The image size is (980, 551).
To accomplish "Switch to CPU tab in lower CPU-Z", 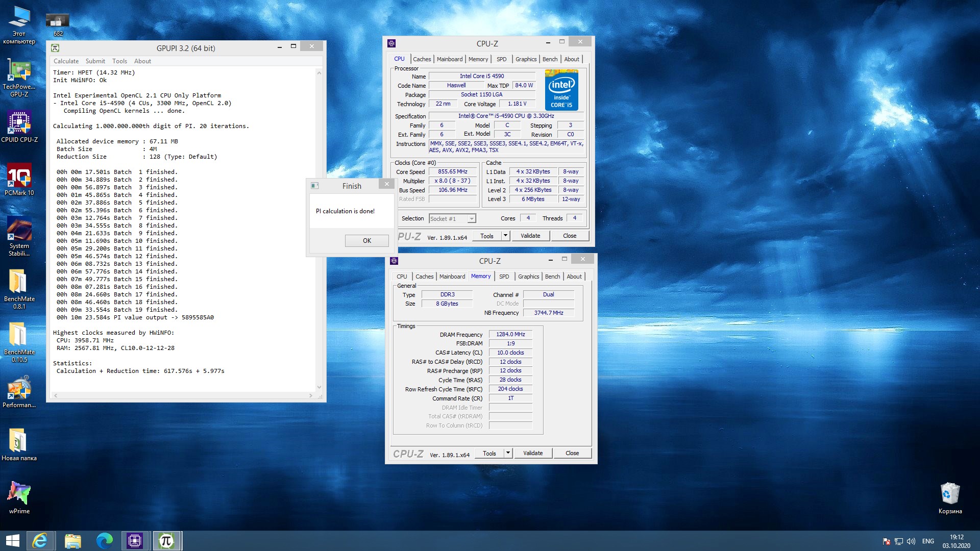I will click(402, 277).
